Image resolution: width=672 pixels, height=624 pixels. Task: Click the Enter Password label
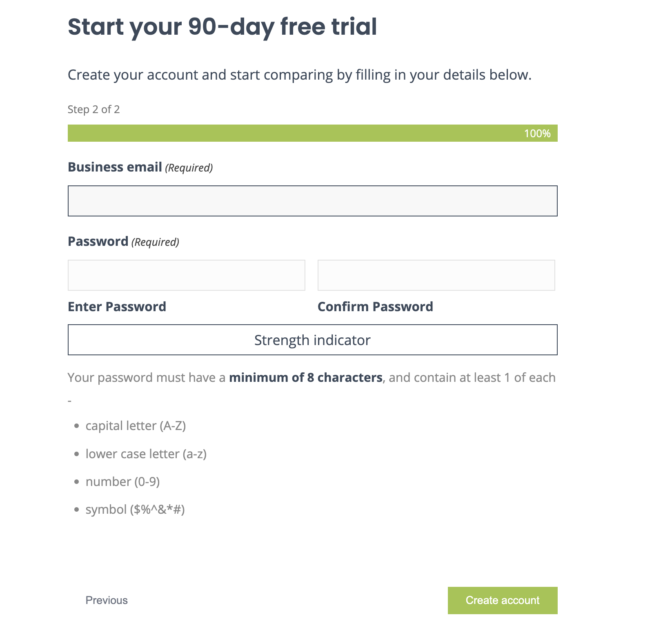(117, 307)
